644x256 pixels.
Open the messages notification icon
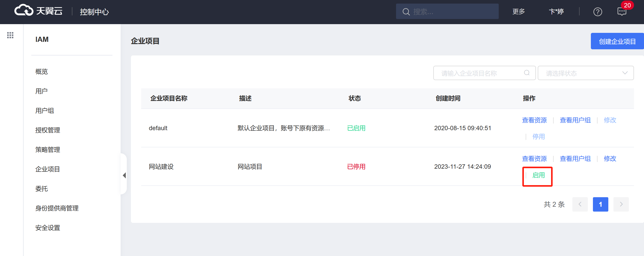622,12
